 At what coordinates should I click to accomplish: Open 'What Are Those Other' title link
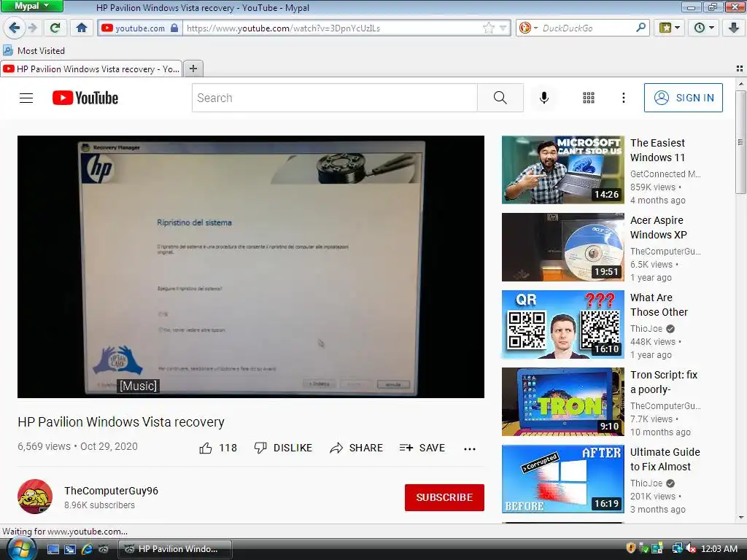pos(659,305)
